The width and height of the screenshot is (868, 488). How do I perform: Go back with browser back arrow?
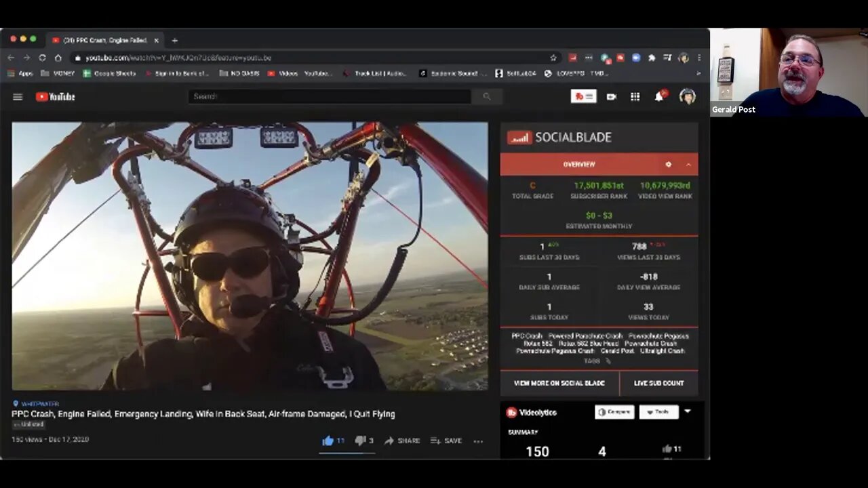click(x=10, y=58)
